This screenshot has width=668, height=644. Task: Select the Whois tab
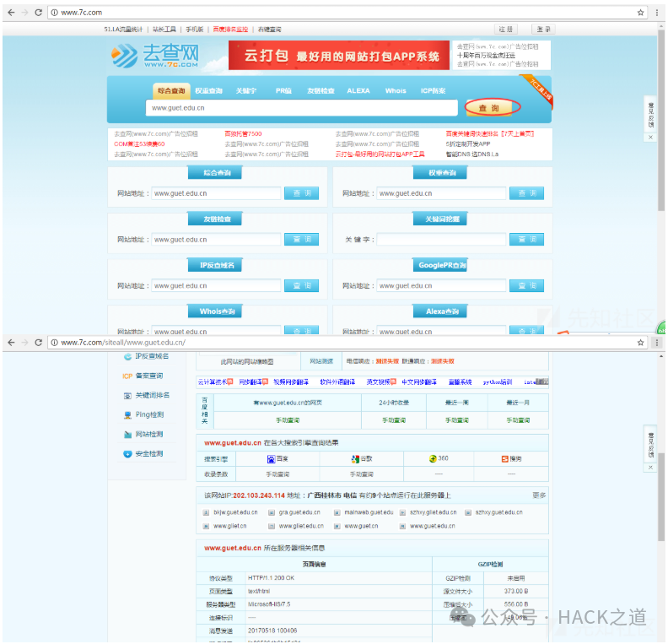[396, 91]
